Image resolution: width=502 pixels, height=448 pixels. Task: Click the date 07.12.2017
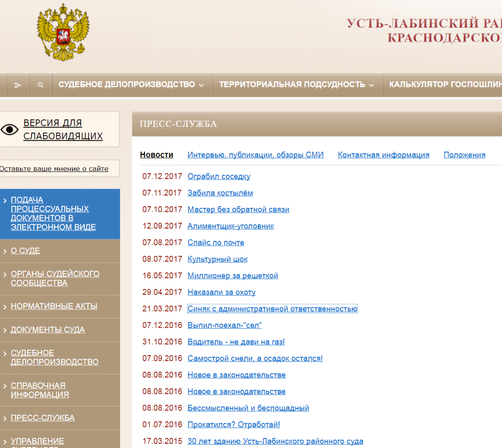[x=162, y=176]
